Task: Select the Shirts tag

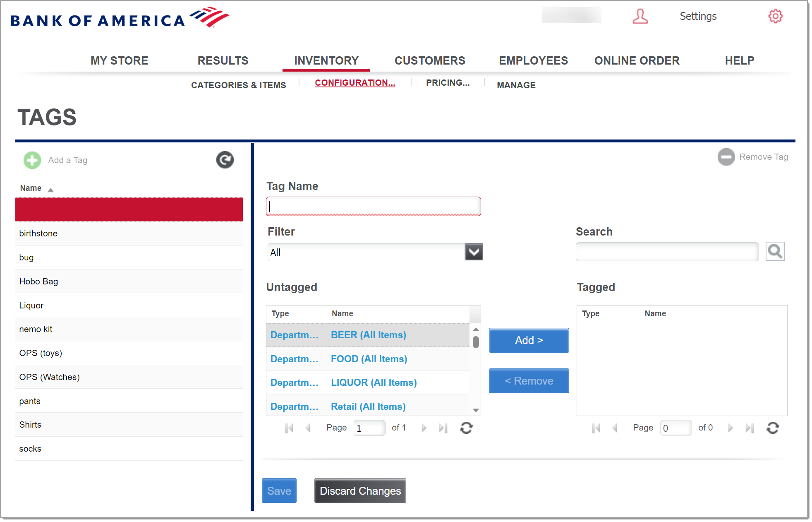Action: click(129, 425)
